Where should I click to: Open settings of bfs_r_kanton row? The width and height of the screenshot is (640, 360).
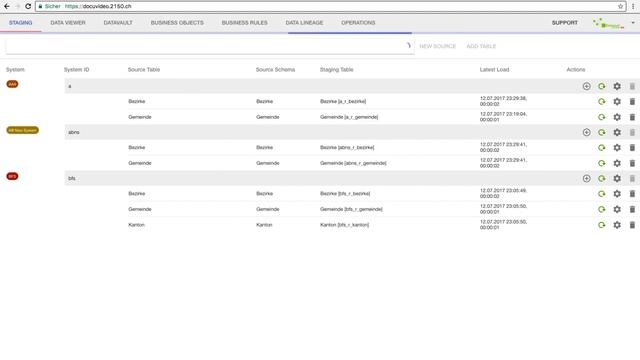click(617, 225)
